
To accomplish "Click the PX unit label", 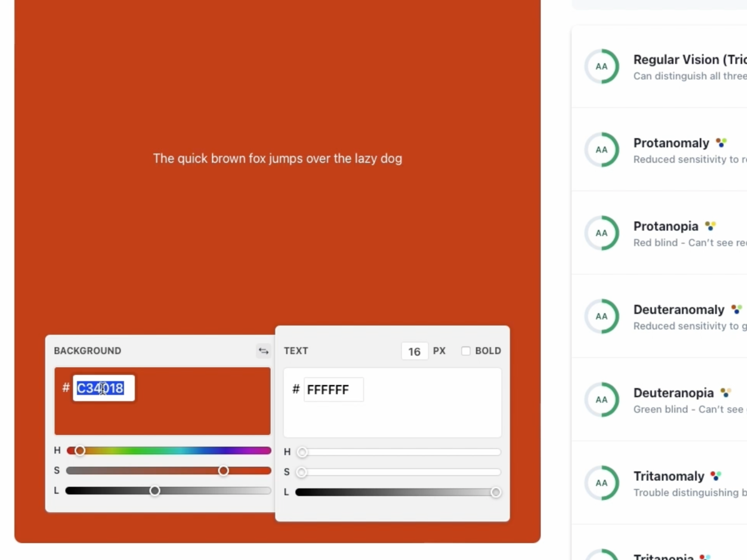I will (x=439, y=351).
